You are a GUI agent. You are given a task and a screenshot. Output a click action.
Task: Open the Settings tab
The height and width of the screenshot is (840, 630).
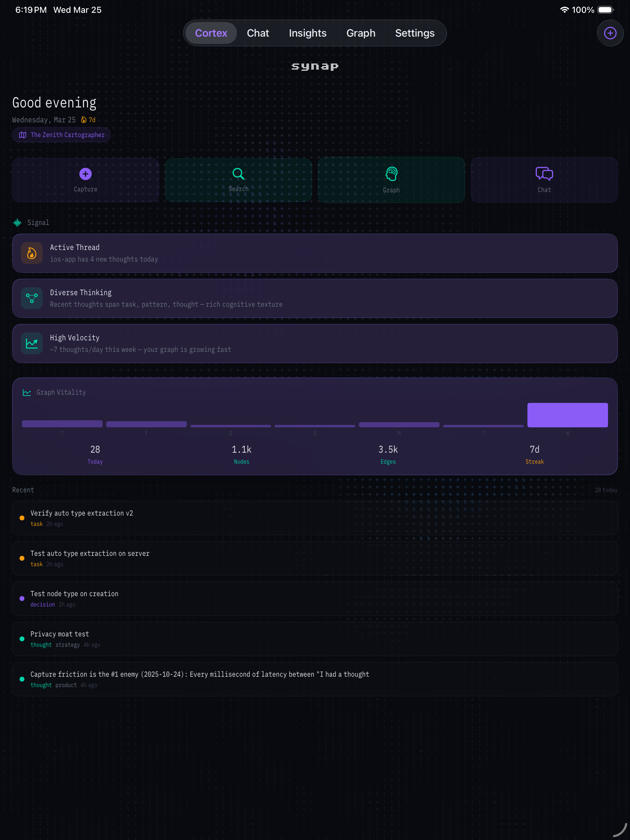tap(415, 33)
